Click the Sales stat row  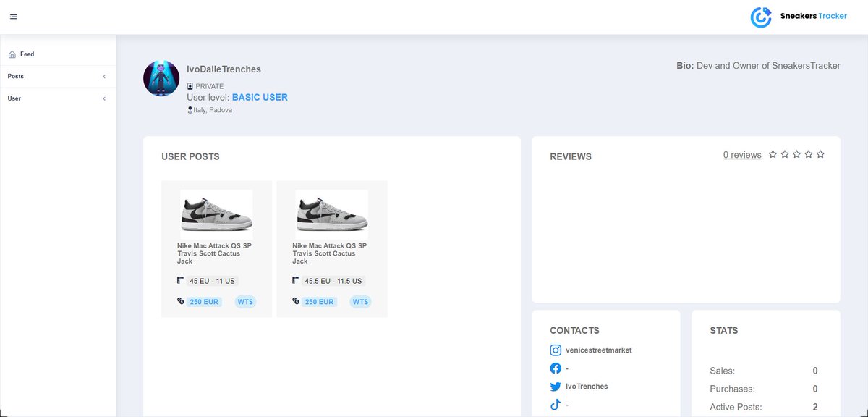click(764, 371)
